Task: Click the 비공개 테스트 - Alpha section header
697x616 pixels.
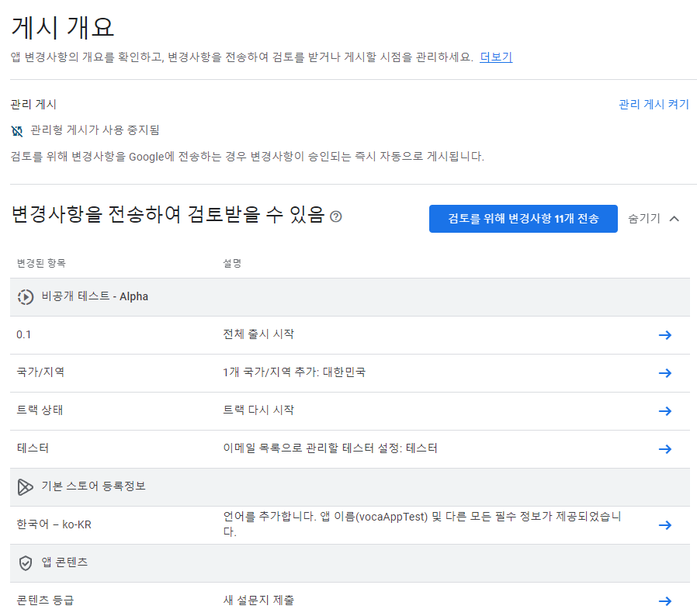Action: click(350, 297)
